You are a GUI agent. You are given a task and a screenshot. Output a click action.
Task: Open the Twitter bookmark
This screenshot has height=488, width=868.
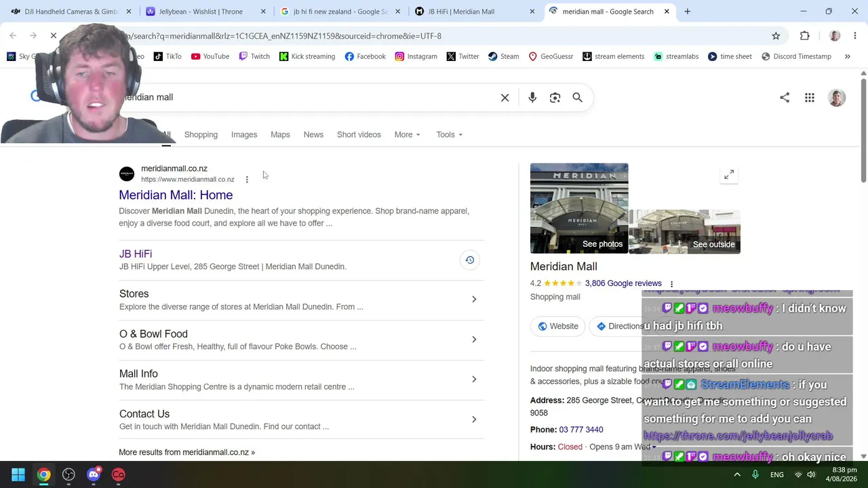pyautogui.click(x=462, y=56)
